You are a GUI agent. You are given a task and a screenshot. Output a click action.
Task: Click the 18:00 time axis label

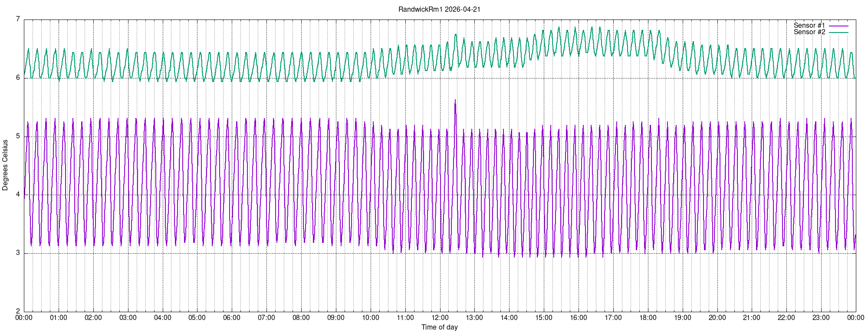coord(648,318)
